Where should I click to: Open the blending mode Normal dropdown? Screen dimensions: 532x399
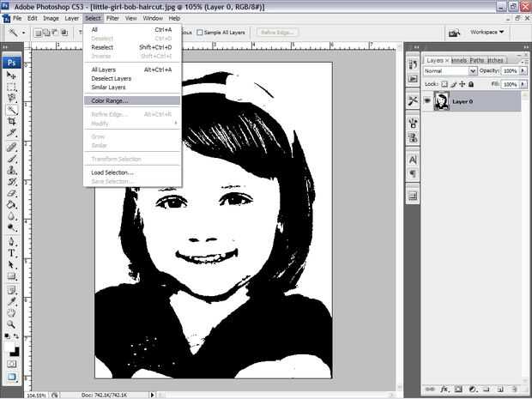450,70
